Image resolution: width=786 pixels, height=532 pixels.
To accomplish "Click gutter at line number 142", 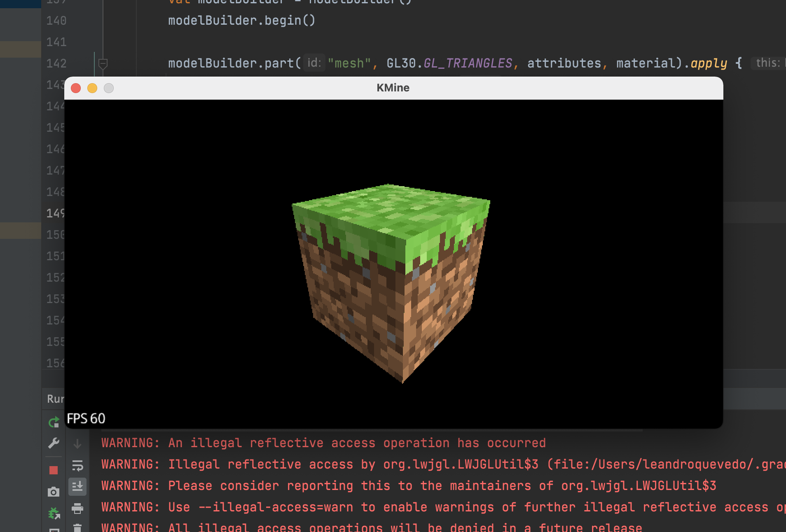I will pyautogui.click(x=56, y=63).
